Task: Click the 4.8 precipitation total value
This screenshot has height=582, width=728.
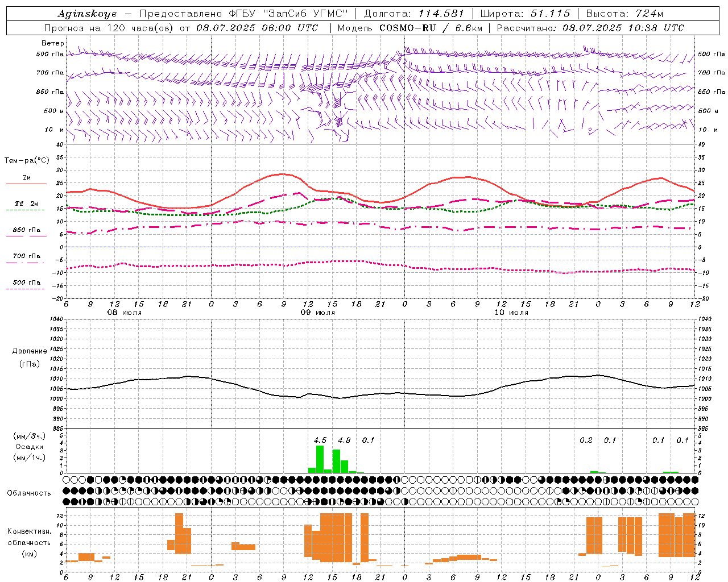Action: 344,440
